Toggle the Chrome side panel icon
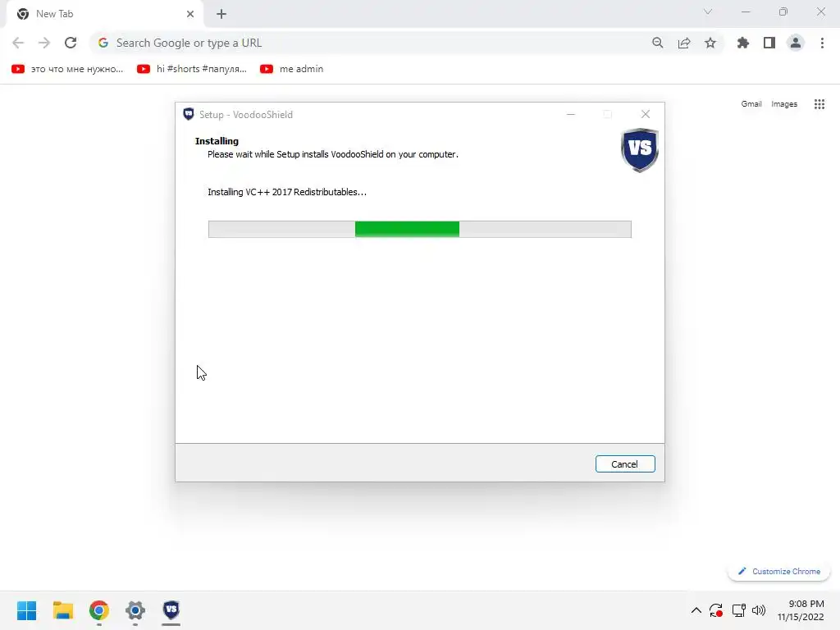 pos(769,43)
